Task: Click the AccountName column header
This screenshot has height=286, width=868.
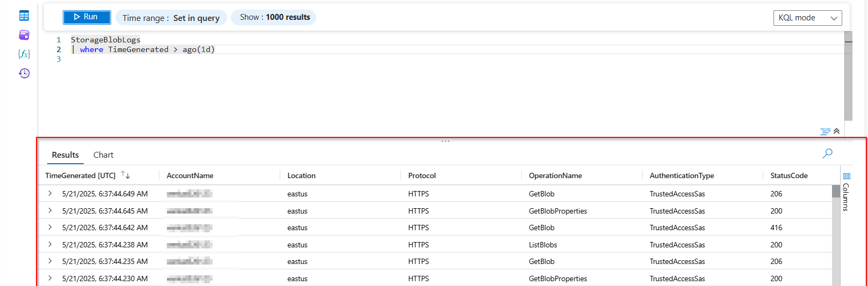Action: point(190,175)
